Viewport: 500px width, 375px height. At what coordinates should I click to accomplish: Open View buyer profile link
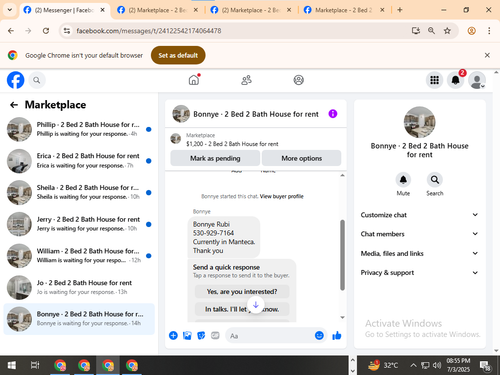[281, 196]
